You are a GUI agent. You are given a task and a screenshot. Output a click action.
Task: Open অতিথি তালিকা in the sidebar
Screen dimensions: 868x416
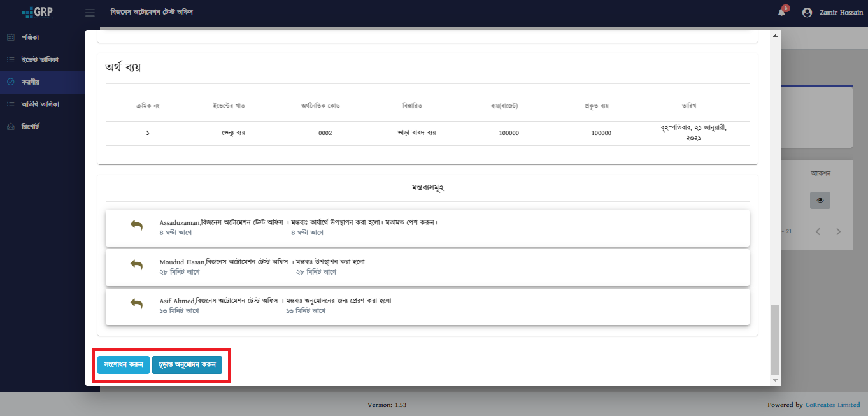click(x=40, y=104)
